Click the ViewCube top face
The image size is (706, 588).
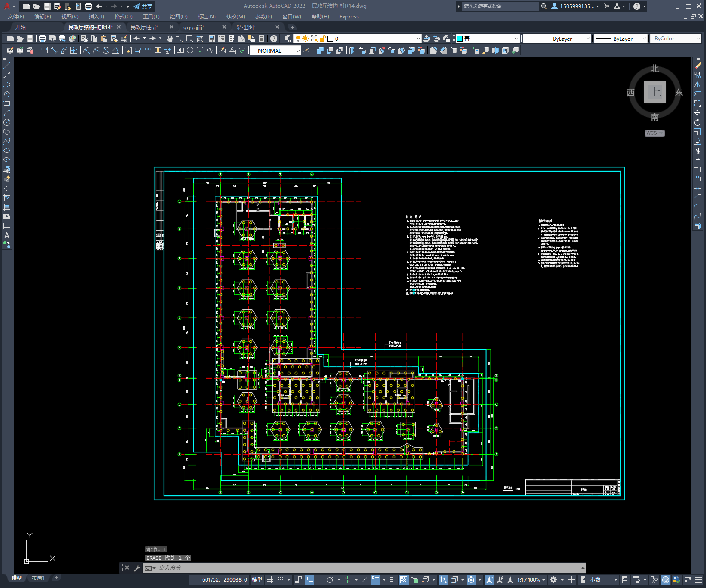pos(654,92)
